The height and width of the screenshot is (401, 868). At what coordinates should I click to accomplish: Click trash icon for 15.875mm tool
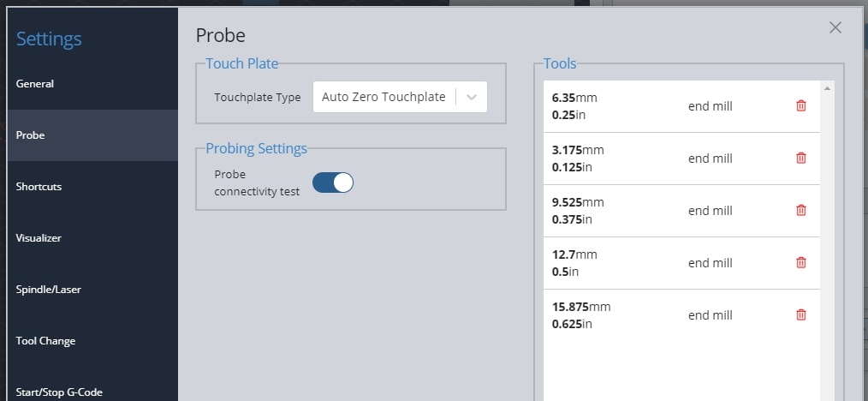click(800, 315)
